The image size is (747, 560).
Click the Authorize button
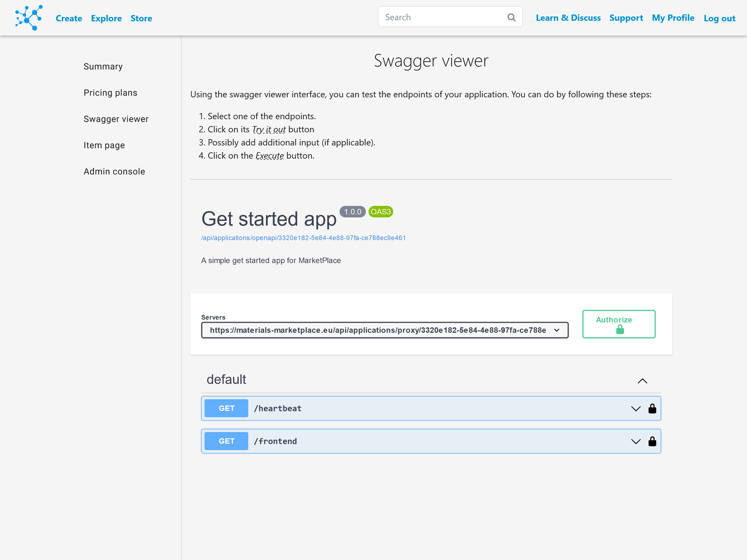[x=619, y=324]
